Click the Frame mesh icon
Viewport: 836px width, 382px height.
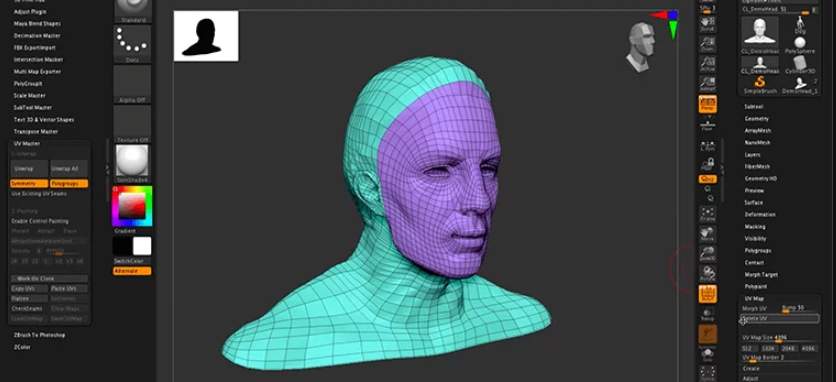[708, 214]
